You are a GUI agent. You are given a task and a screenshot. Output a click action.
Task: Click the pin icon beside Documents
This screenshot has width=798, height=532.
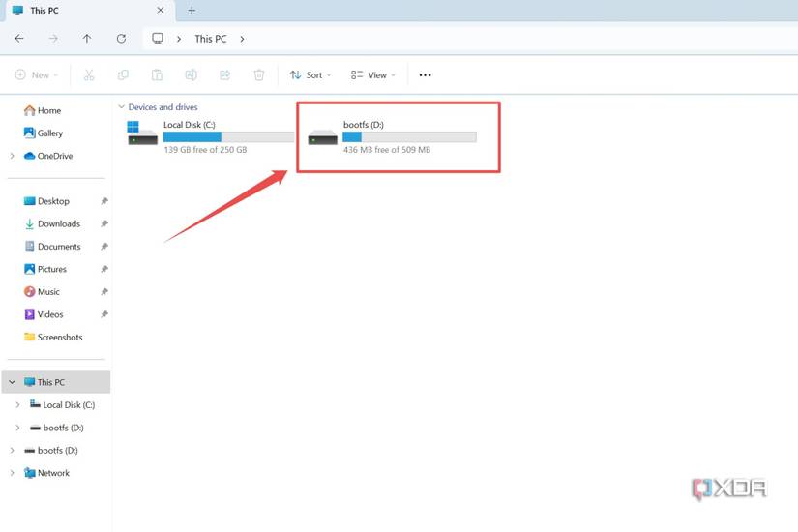[x=104, y=247]
